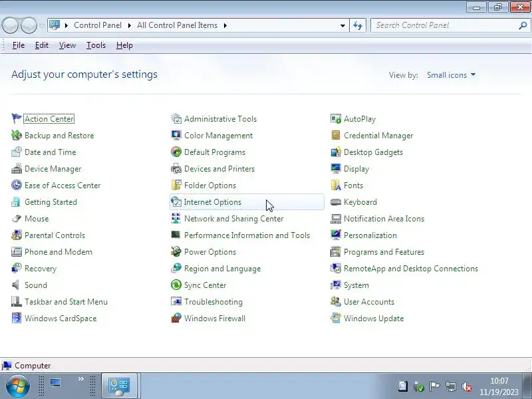532x399 pixels.
Task: Open the Tools menu
Action: point(96,45)
